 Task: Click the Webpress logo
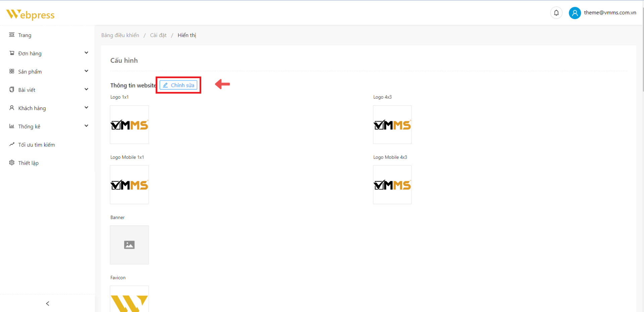click(x=30, y=14)
